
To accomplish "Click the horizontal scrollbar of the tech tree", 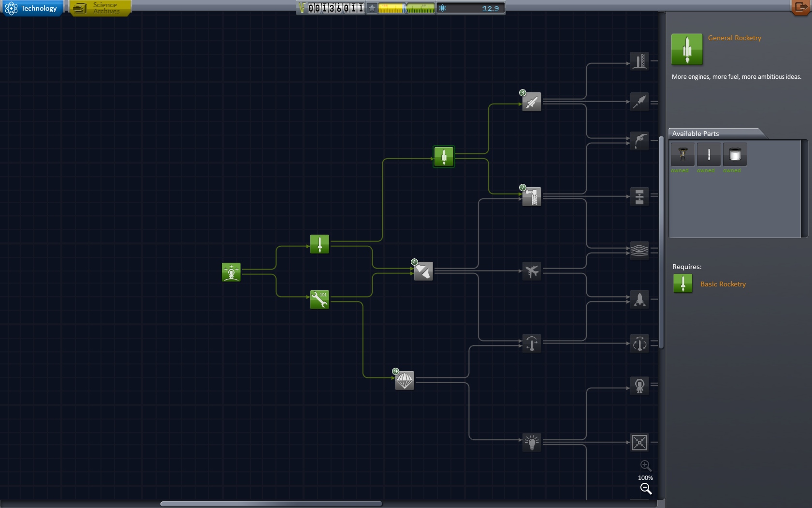I will click(271, 504).
